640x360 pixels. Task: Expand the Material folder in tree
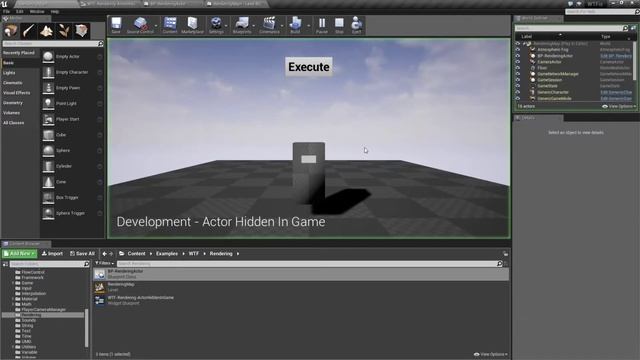[x=13, y=299]
